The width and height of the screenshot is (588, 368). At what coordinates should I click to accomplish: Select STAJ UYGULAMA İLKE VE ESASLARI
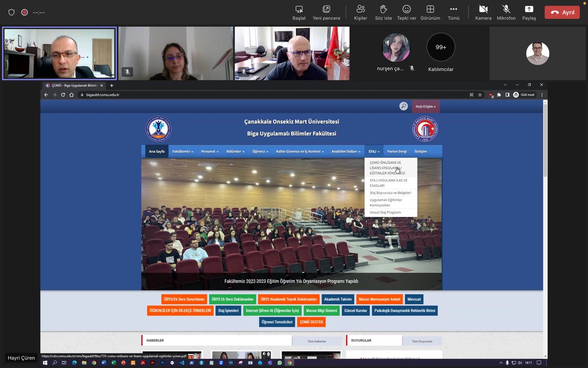pos(391,183)
